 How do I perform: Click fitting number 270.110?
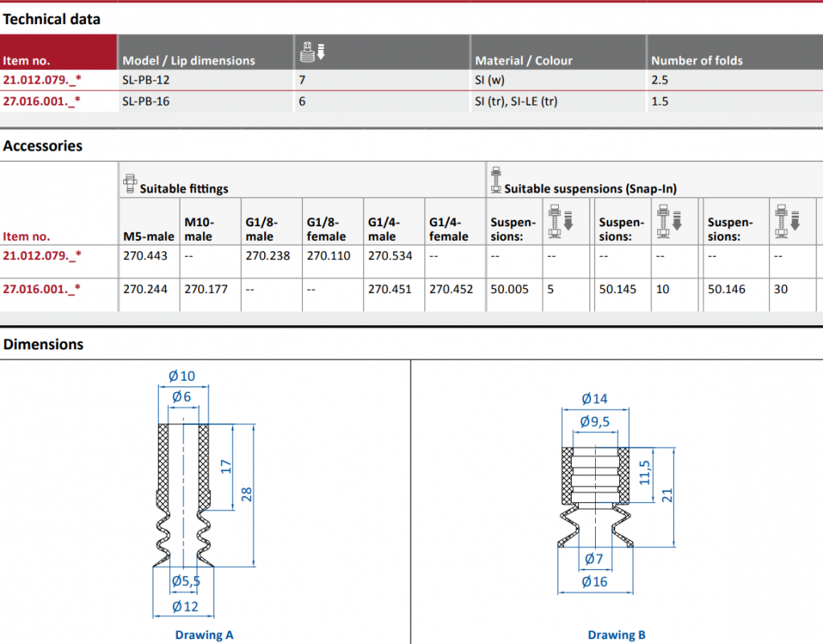[329, 256]
